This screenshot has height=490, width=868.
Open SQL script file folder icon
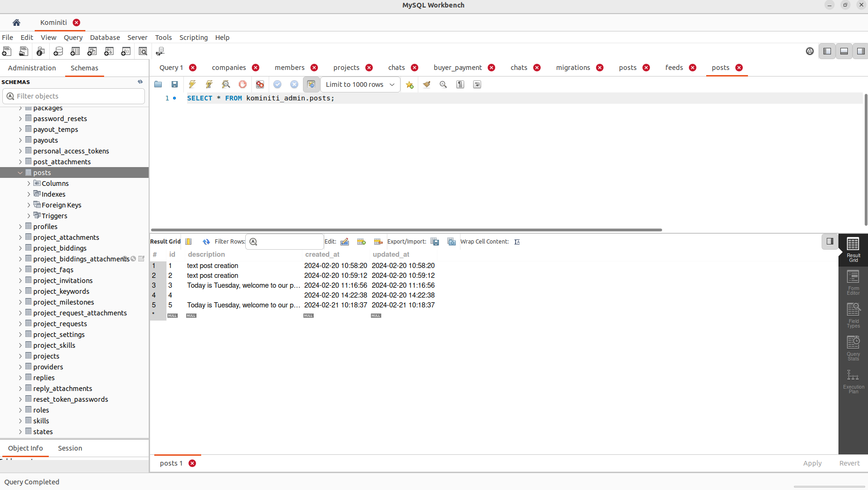tap(158, 84)
